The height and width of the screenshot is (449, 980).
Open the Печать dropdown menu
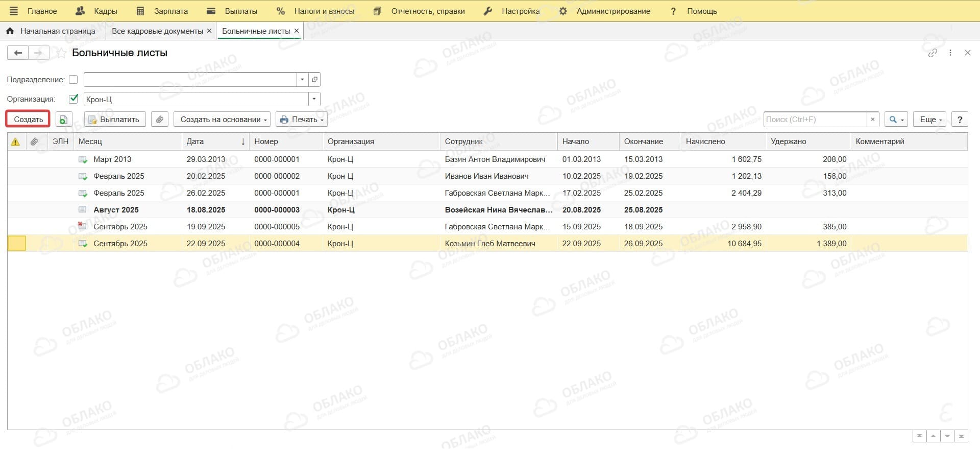(302, 120)
